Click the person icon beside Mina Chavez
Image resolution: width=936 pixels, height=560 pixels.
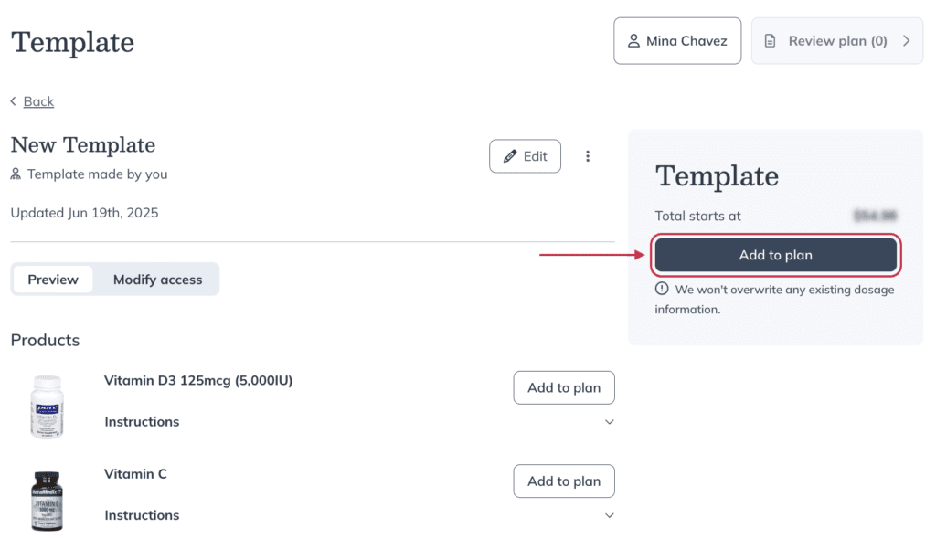coord(633,40)
